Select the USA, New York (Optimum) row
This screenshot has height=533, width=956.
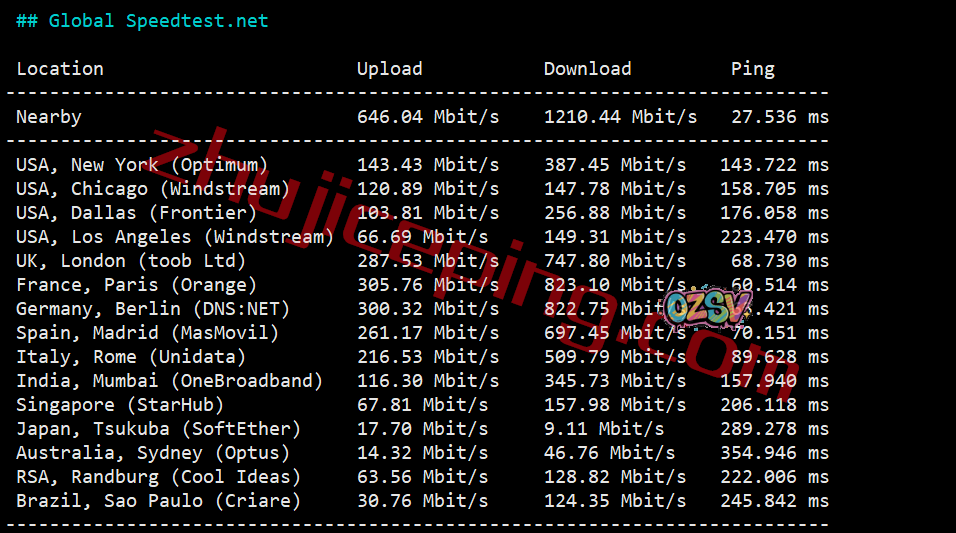coord(422,165)
